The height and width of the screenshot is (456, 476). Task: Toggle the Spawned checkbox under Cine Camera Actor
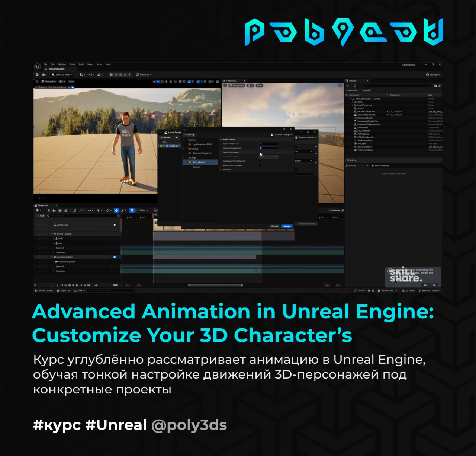click(x=84, y=267)
